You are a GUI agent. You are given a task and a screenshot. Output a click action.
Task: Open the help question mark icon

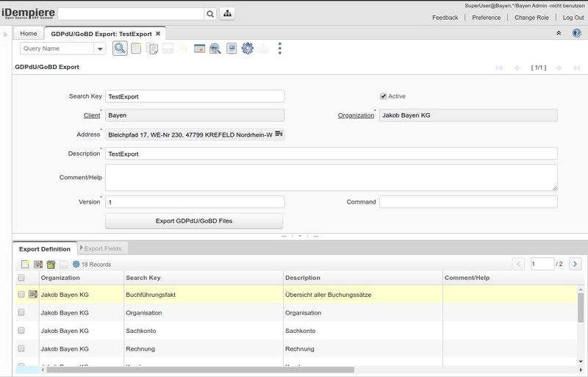coord(576,33)
